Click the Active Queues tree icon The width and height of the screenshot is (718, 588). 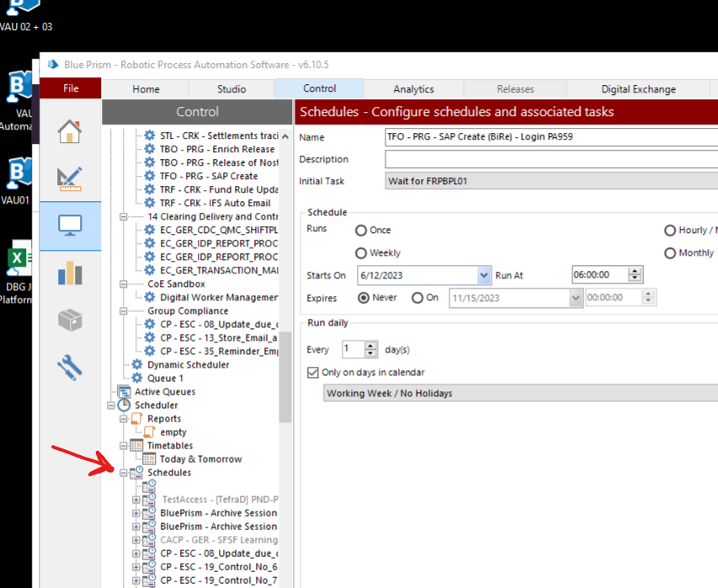pyautogui.click(x=124, y=392)
